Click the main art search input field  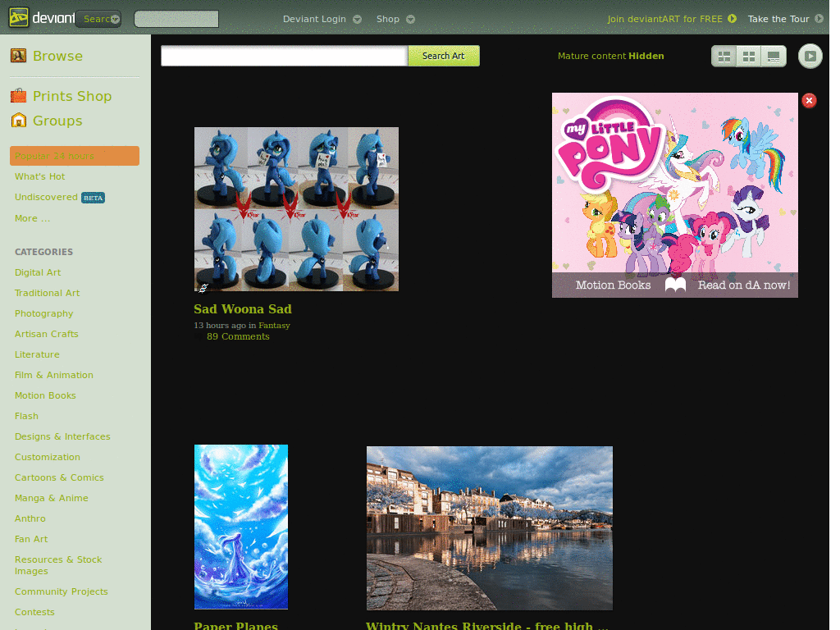[x=285, y=56]
